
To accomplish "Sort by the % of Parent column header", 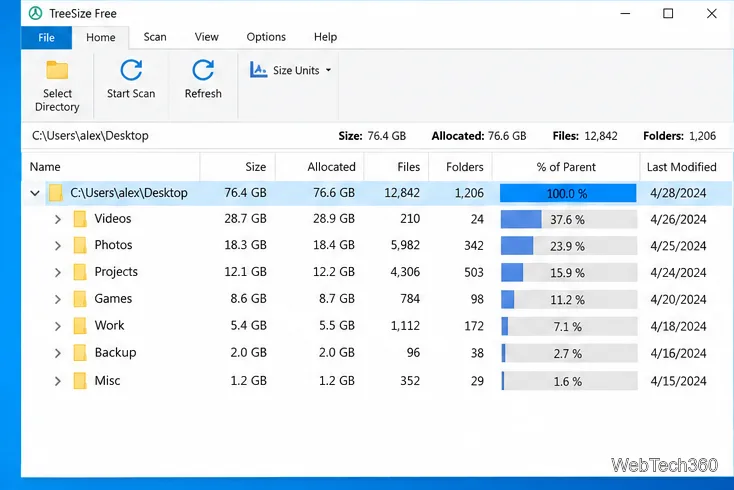I will point(566,167).
